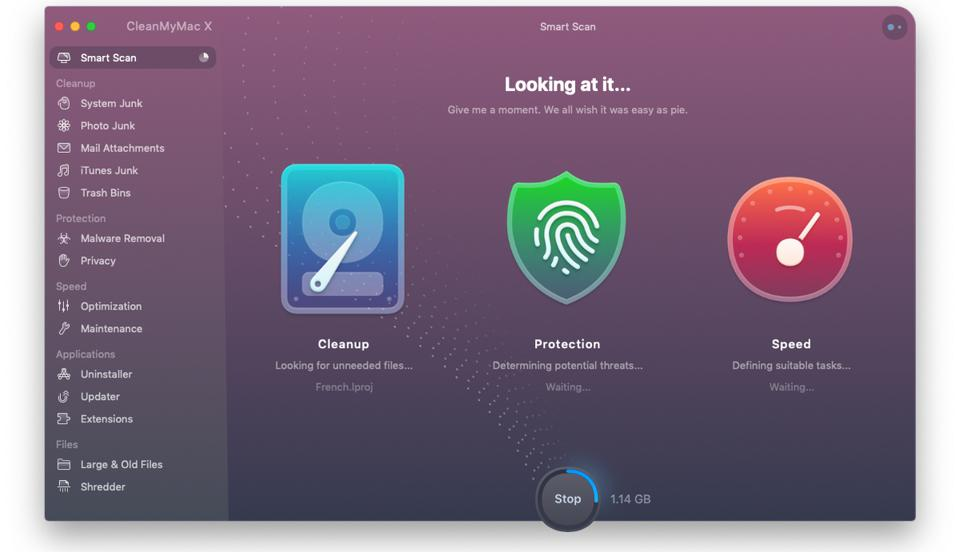Select Trash Bins label

pyautogui.click(x=105, y=193)
